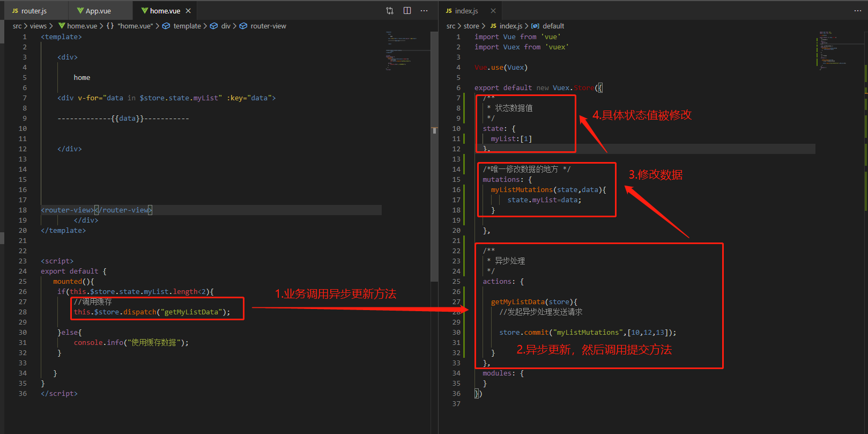Click the "home" text on line 5

coord(82,78)
